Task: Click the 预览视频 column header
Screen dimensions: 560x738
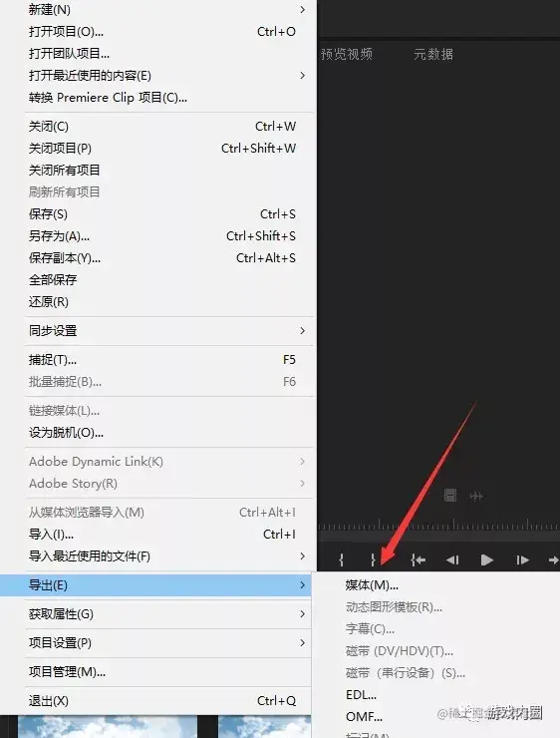Action: [x=347, y=54]
